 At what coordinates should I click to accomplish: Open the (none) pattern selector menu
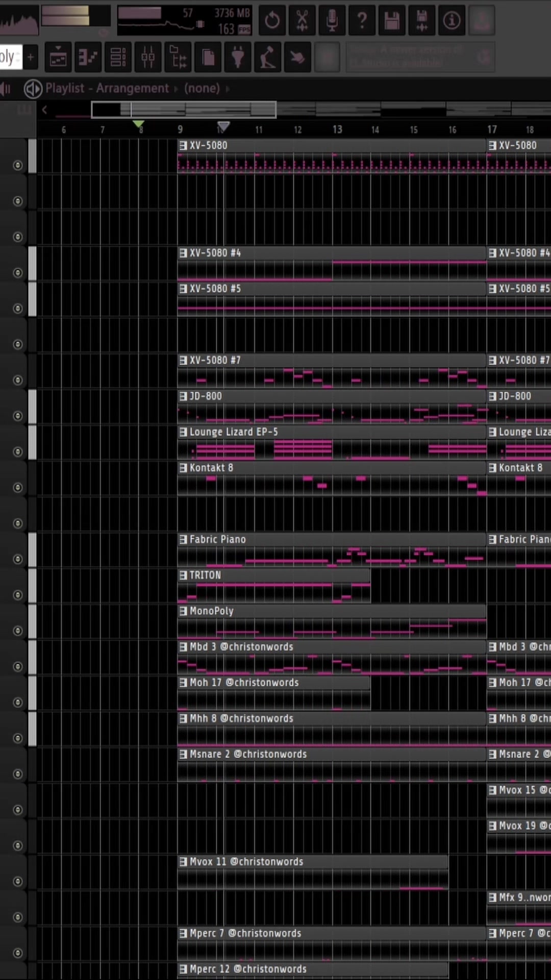[202, 88]
